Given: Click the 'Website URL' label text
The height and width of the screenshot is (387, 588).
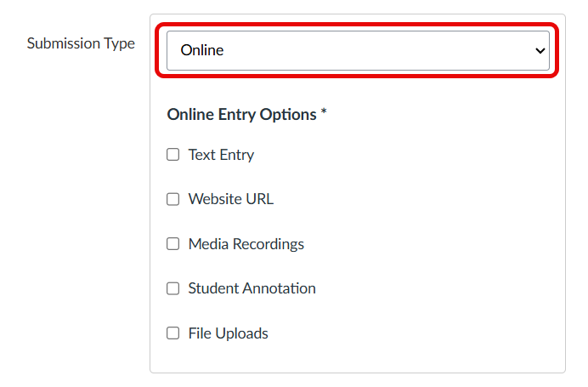Looking at the screenshot, I should (x=231, y=199).
